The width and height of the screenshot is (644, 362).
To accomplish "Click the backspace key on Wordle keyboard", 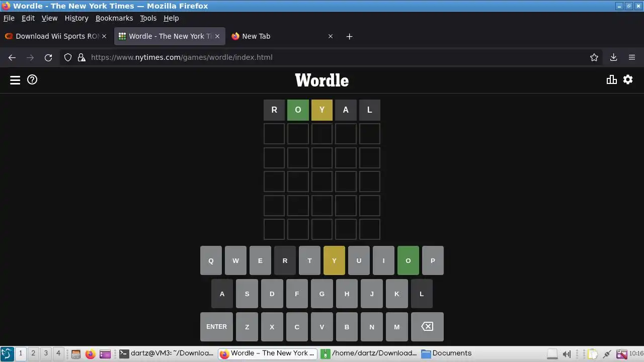I will 427,327.
